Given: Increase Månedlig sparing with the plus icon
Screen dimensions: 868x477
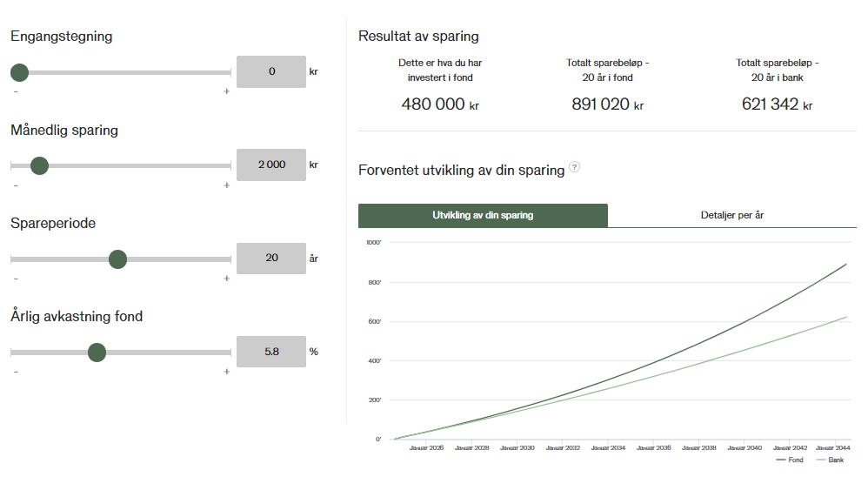Looking at the screenshot, I should (226, 185).
